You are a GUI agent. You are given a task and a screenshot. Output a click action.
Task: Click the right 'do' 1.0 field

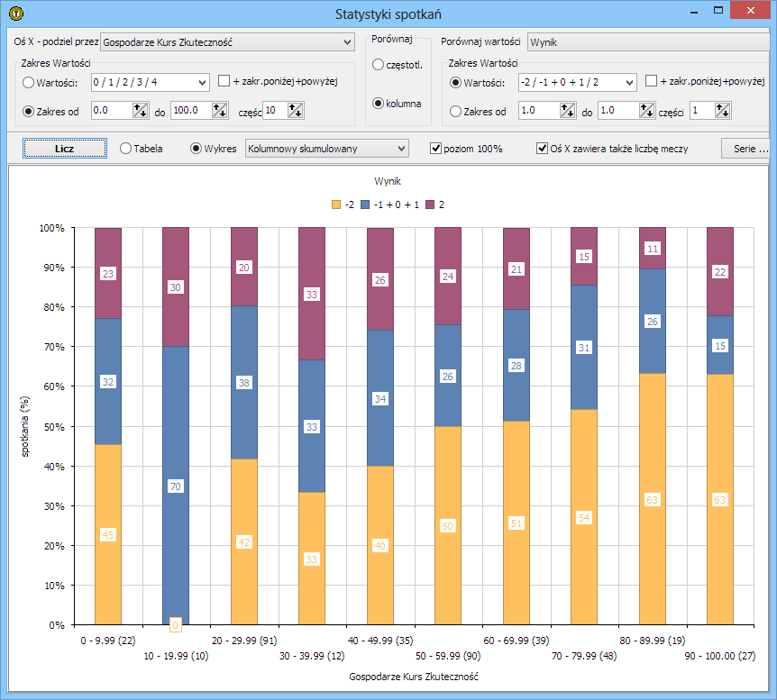tap(619, 111)
